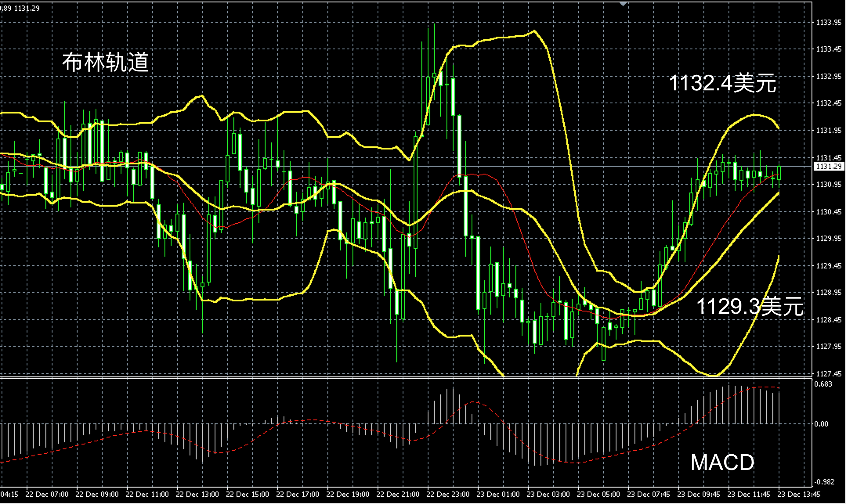Click the MACD text label
Viewport: 846px width, 504px height.
(722, 463)
